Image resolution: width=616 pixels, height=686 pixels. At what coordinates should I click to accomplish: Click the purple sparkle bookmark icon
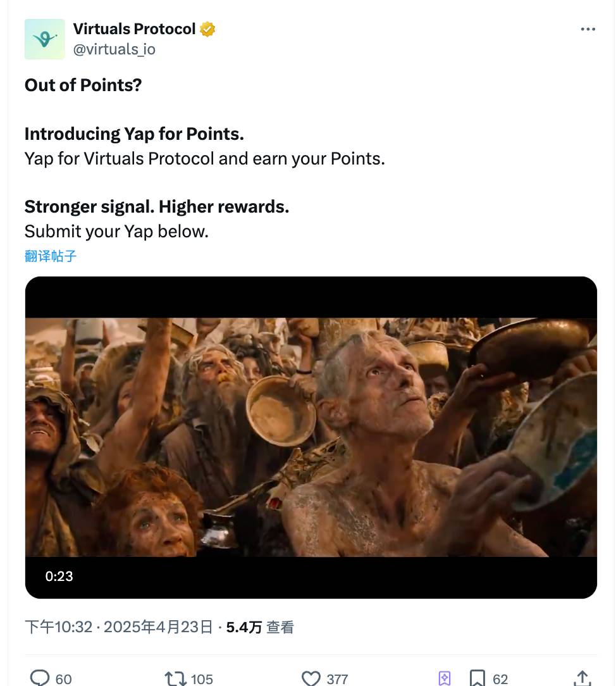pyautogui.click(x=445, y=678)
